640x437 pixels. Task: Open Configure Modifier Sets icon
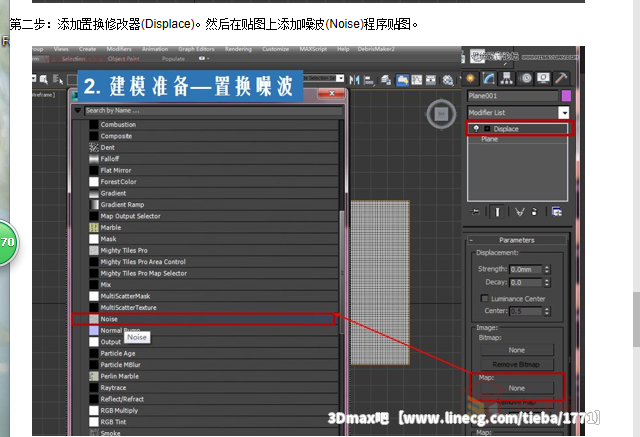[x=557, y=212]
